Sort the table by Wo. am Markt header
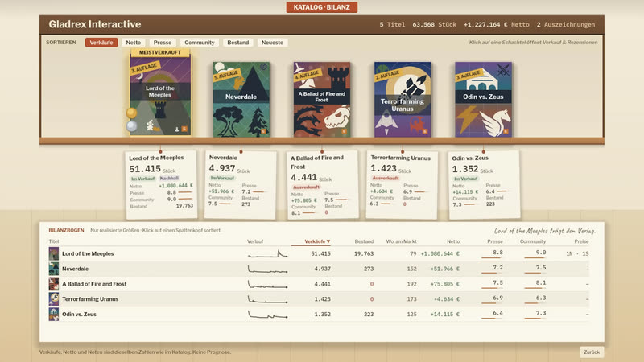 point(401,241)
